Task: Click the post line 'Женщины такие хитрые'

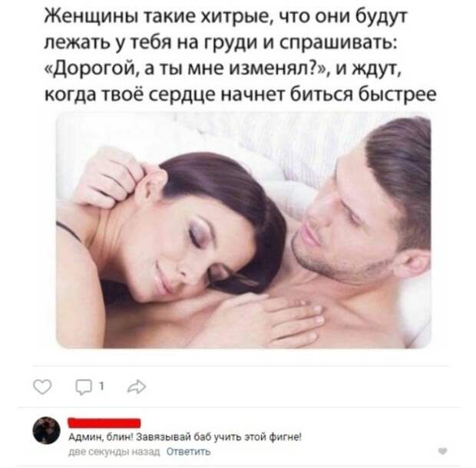Action: click(156, 16)
